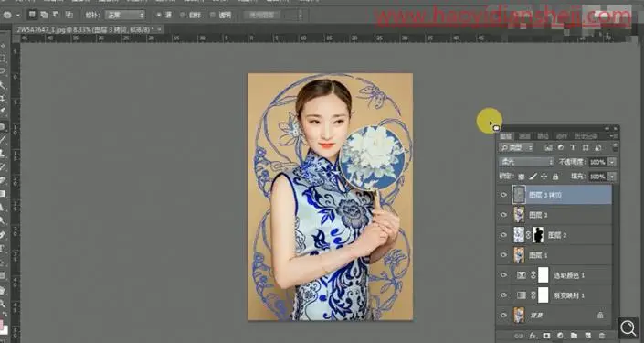
Task: Select the New Selection mode icon
Action: [x=32, y=15]
